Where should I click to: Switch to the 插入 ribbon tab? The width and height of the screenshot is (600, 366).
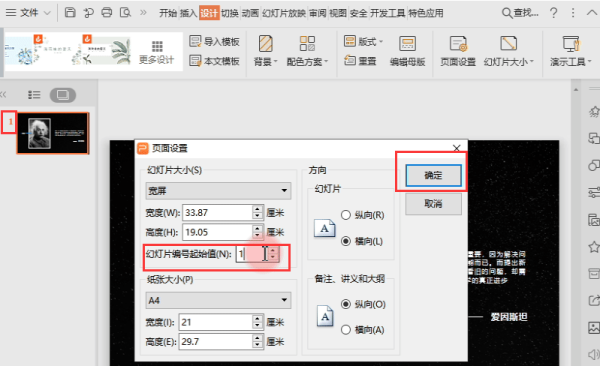(x=188, y=13)
